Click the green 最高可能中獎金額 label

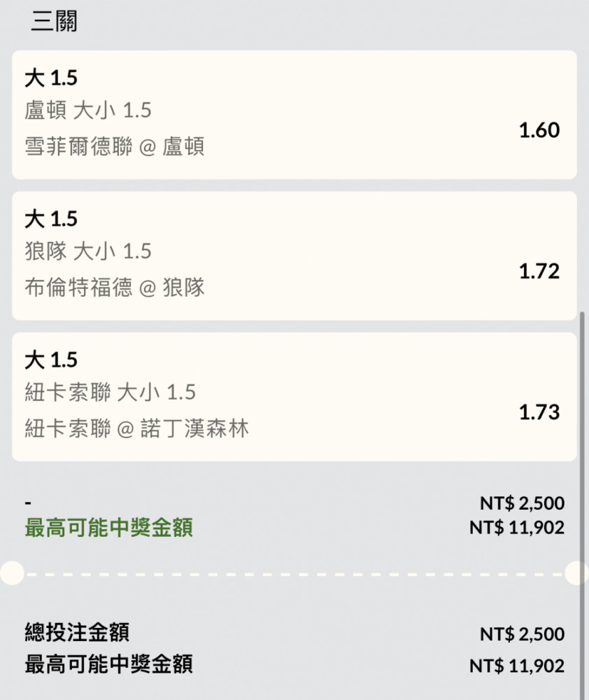pos(108,528)
